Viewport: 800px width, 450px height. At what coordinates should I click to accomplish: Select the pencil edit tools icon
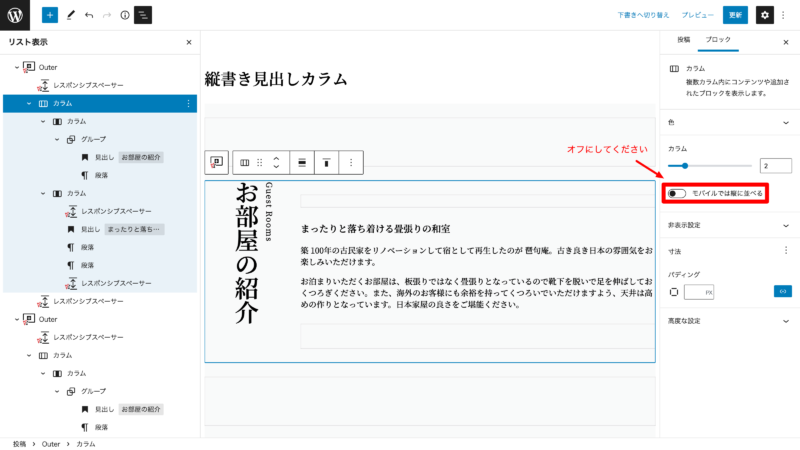[x=70, y=16]
